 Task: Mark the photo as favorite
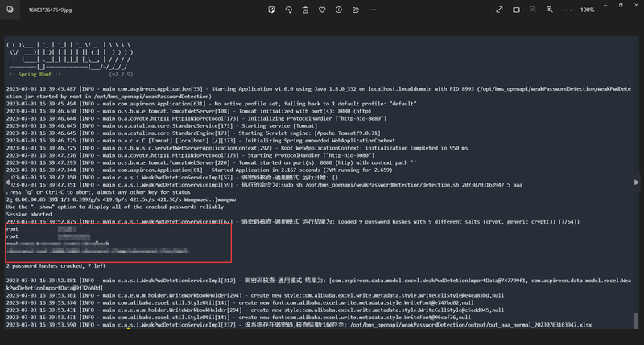point(322,10)
